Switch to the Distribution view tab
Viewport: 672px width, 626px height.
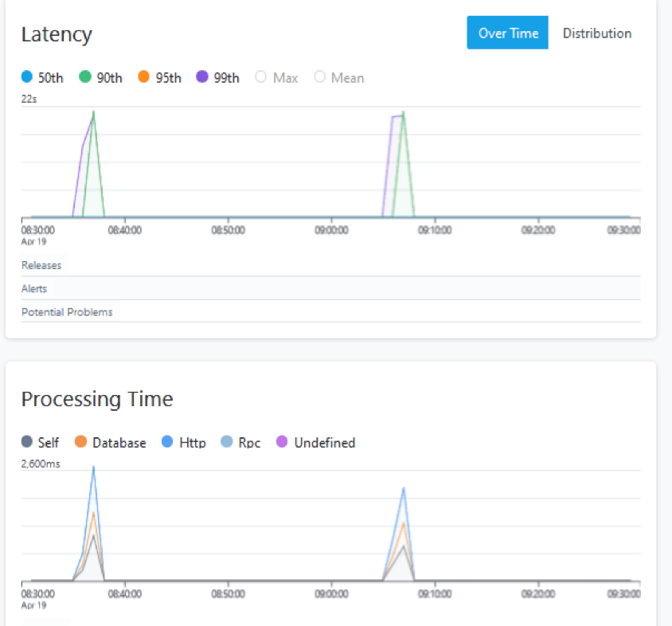pyautogui.click(x=596, y=33)
